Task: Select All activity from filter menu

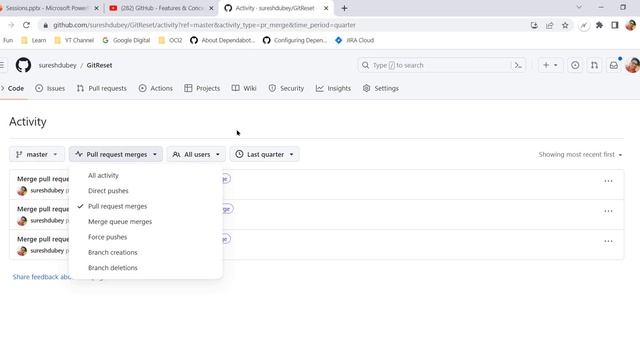Action: (x=146, y=176)
